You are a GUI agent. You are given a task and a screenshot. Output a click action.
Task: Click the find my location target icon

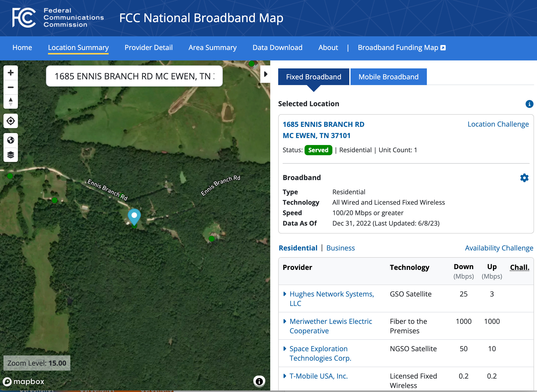(x=11, y=121)
